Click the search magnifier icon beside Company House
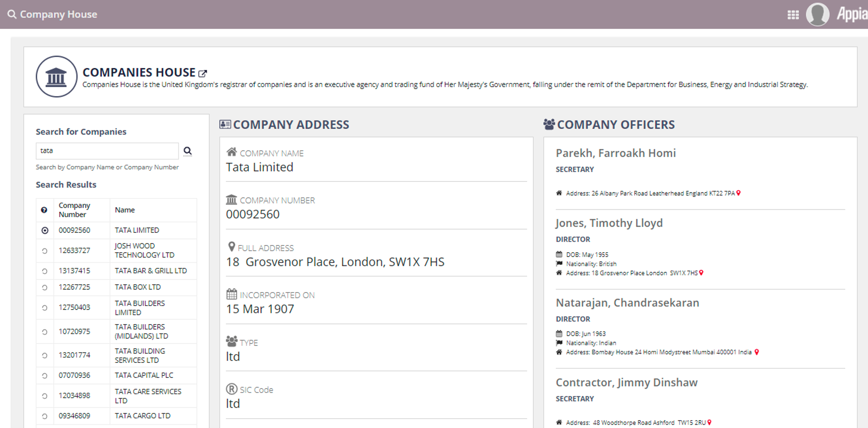Viewport: 868px width, 428px height. pyautogui.click(x=12, y=14)
